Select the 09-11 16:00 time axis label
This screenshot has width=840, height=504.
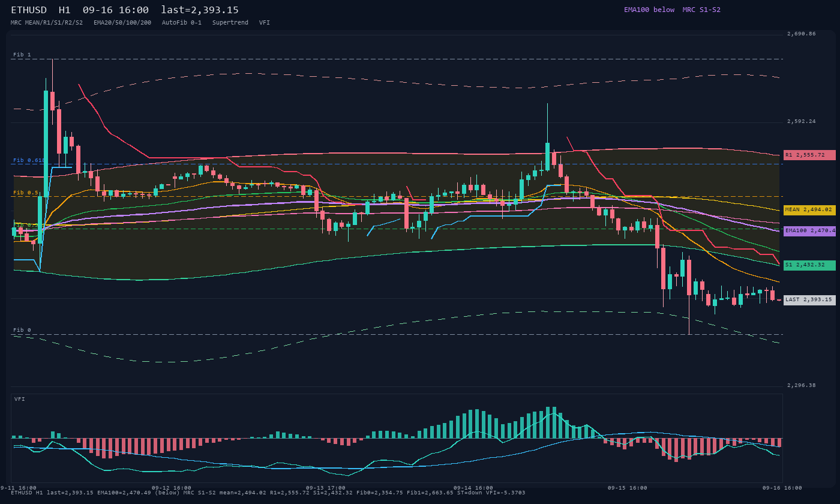[18, 488]
